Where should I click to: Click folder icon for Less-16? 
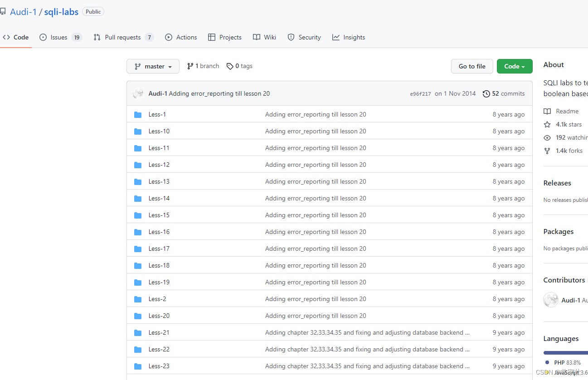[x=138, y=232]
